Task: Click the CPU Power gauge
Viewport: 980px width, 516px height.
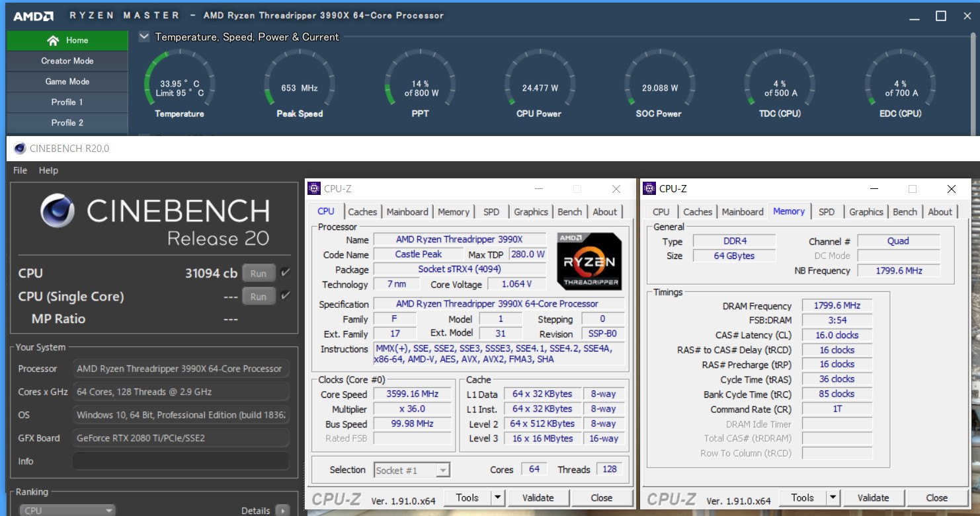Action: click(540, 85)
